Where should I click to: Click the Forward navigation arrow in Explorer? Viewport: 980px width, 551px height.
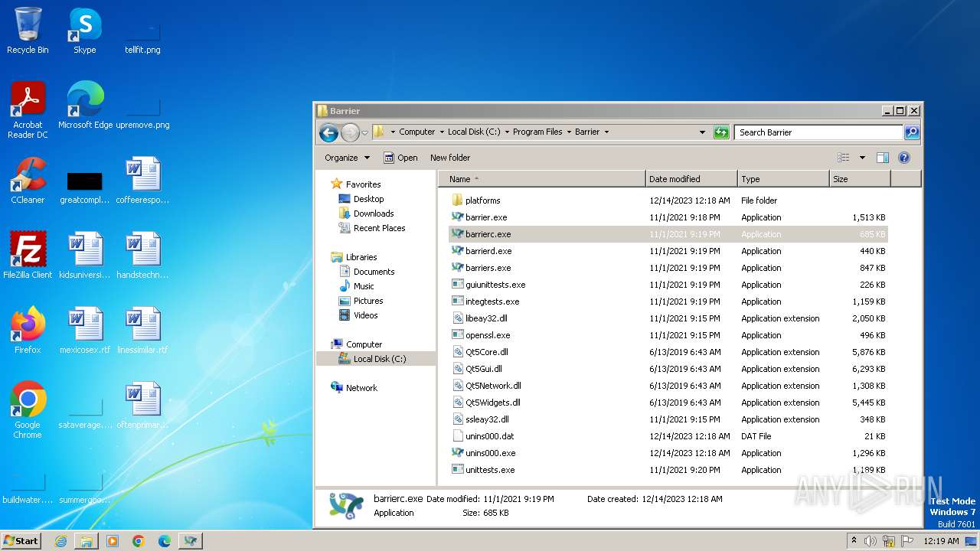[350, 132]
